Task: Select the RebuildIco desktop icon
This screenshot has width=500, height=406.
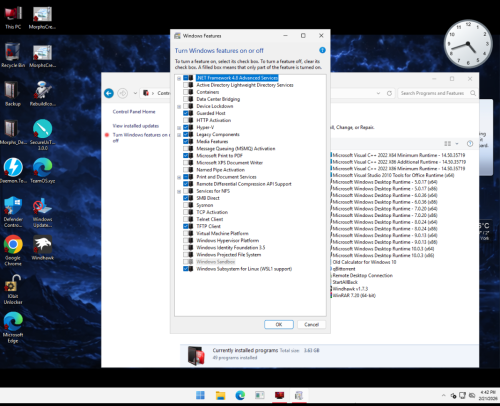Action: 42,94
